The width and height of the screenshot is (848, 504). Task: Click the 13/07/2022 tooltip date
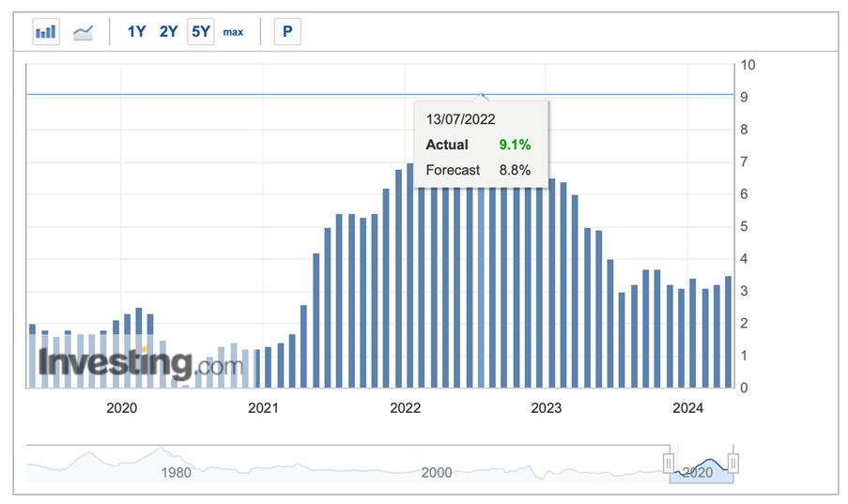pyautogui.click(x=460, y=119)
